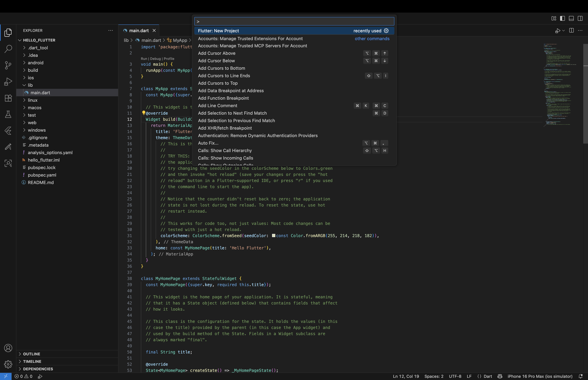This screenshot has width=588, height=380.
Task: Toggle Secondary Side Bar visibility
Action: pyautogui.click(x=580, y=19)
